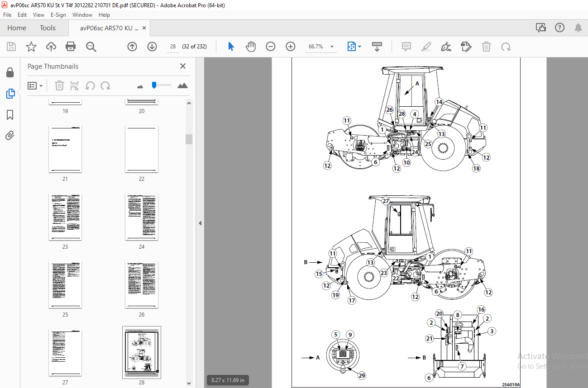Delete pages in thumbnails panel

(59, 85)
